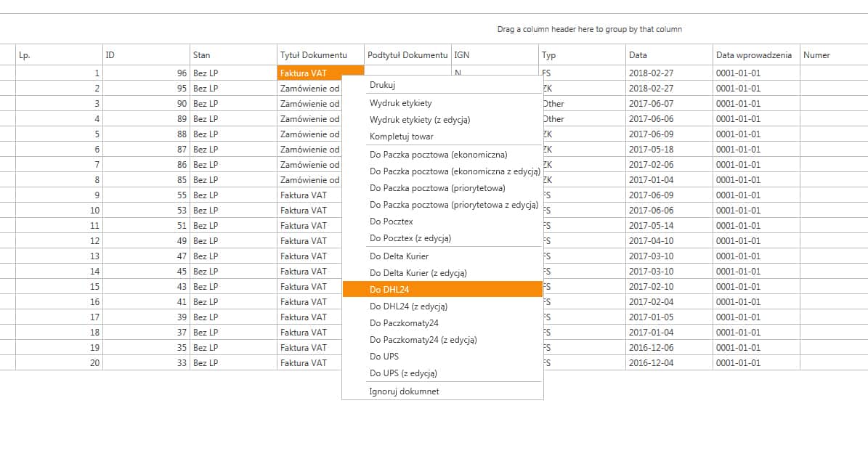
Task: Select Wydruk etykiety (z edycją) entry
Action: (442, 120)
